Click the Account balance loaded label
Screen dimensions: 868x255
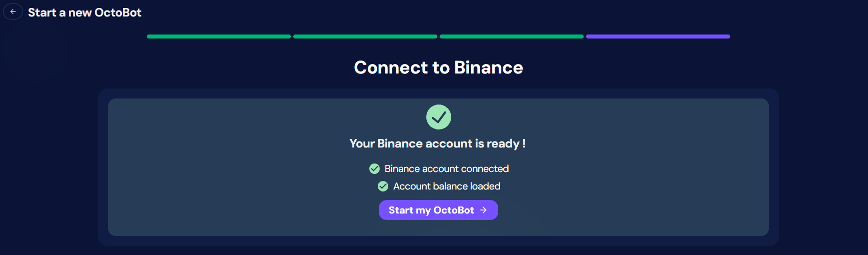pos(447,186)
